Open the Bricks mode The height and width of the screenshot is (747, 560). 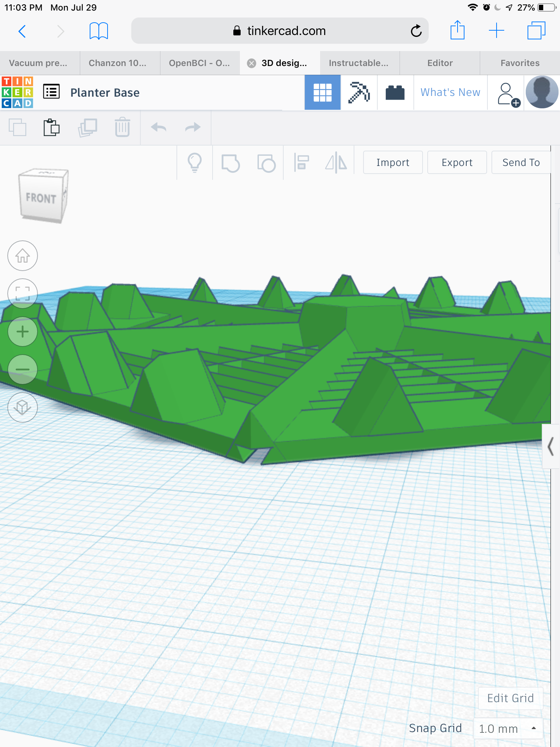tap(395, 93)
